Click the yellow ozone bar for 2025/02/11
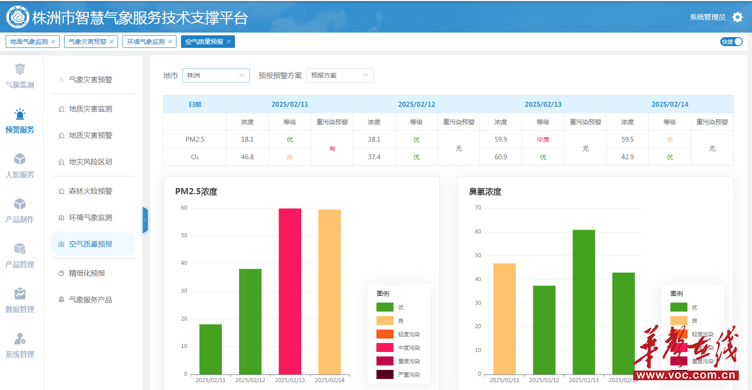Screen dimensions: 752x390 [505, 319]
